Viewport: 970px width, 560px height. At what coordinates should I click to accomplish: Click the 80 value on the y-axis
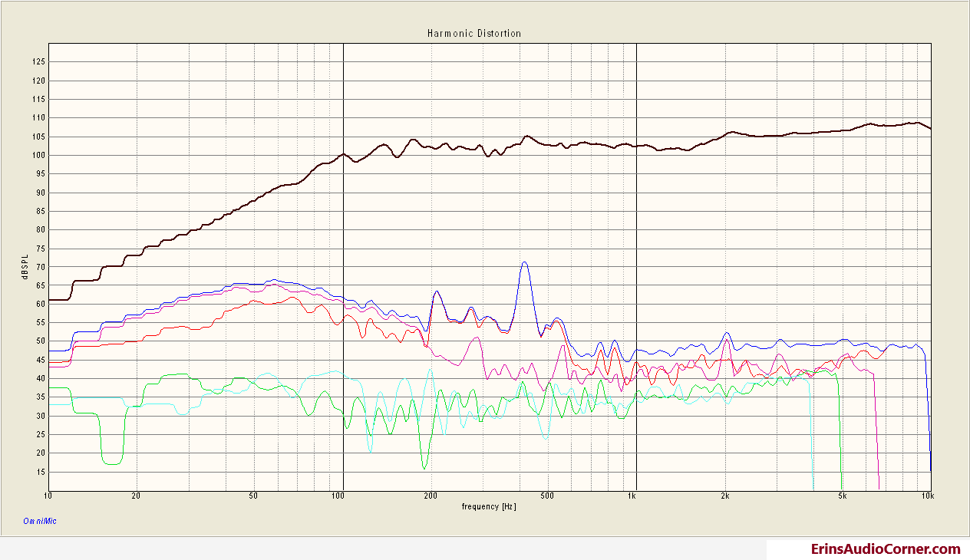[x=41, y=229]
